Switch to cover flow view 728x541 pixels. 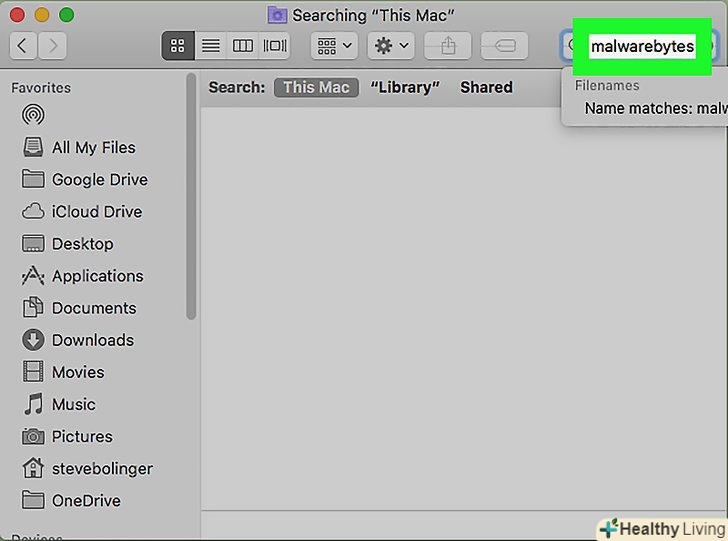pos(275,46)
